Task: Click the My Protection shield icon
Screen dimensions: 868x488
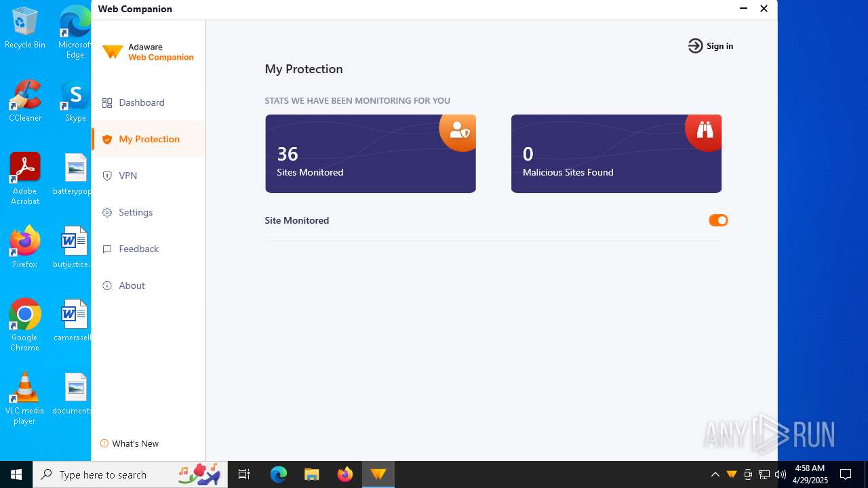Action: pyautogui.click(x=107, y=140)
